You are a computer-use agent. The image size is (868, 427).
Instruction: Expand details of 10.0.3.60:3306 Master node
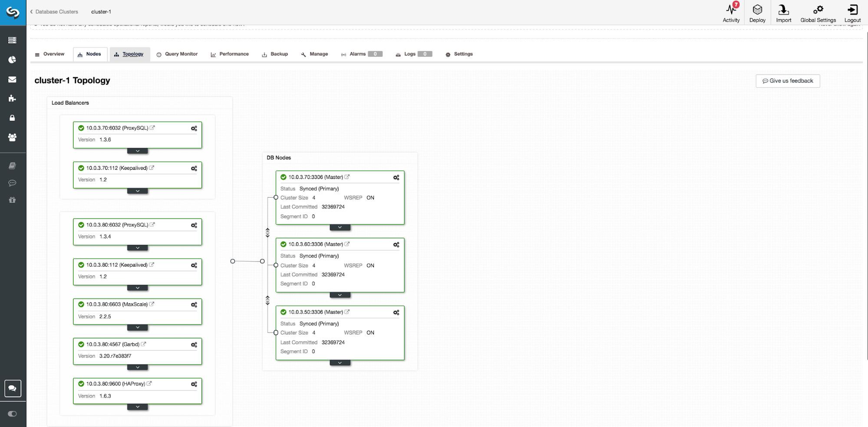pyautogui.click(x=340, y=295)
